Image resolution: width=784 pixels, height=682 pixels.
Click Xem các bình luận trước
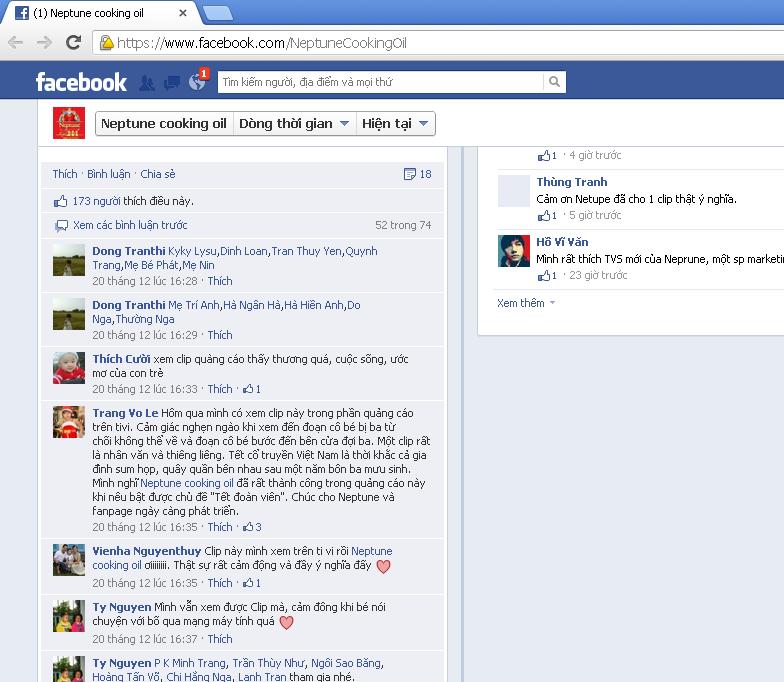pos(130,225)
